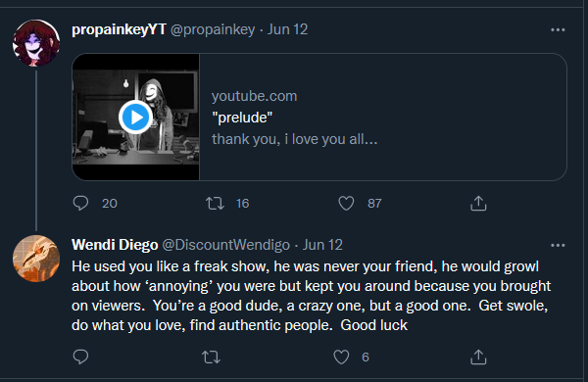
Task: Open the @propainkey handle
Action: pos(213,29)
